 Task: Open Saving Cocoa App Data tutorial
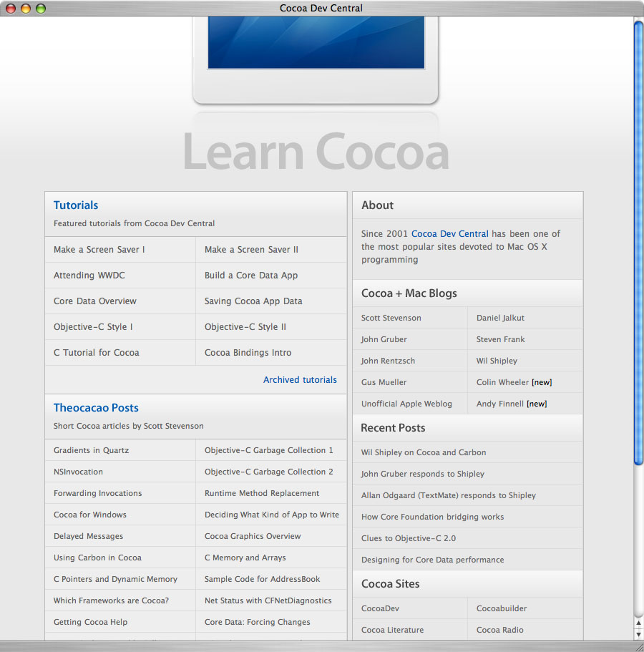253,301
